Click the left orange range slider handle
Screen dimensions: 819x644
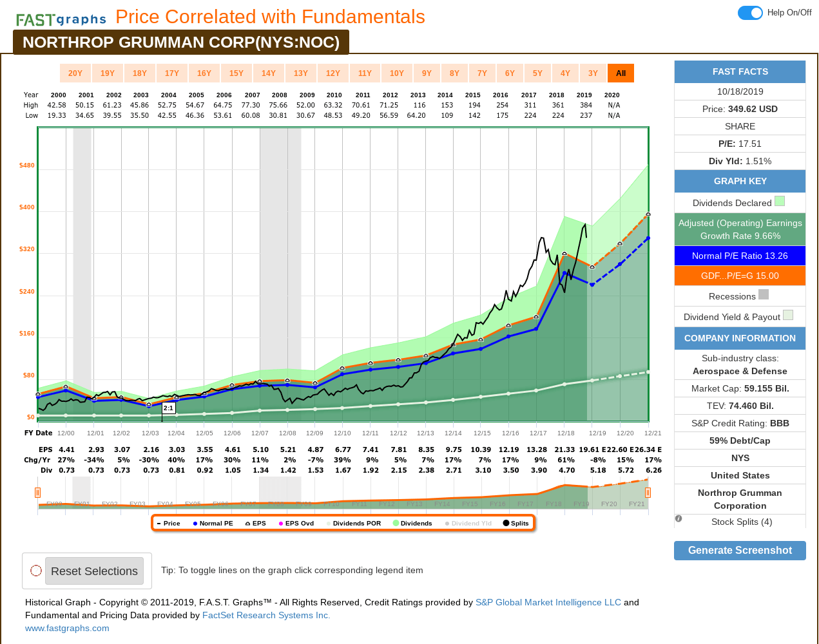point(37,493)
